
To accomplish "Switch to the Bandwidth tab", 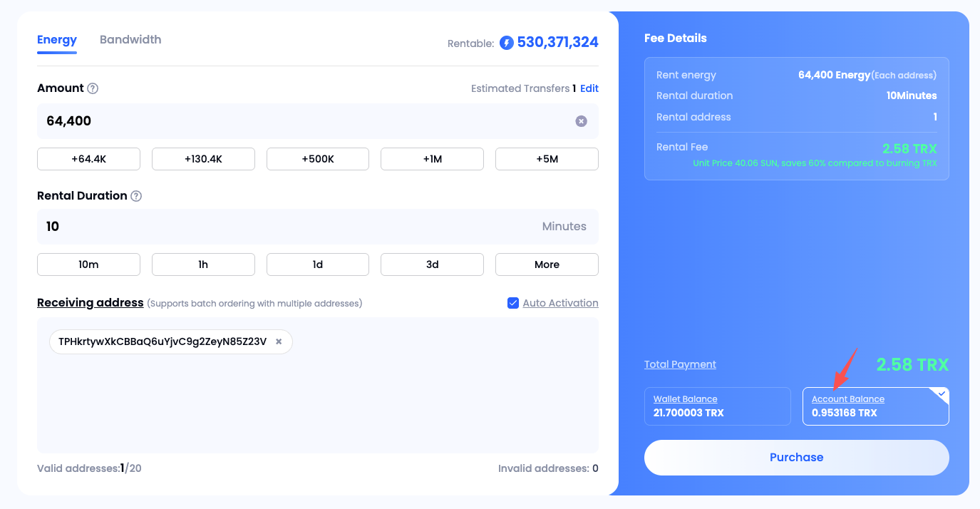I will [130, 40].
